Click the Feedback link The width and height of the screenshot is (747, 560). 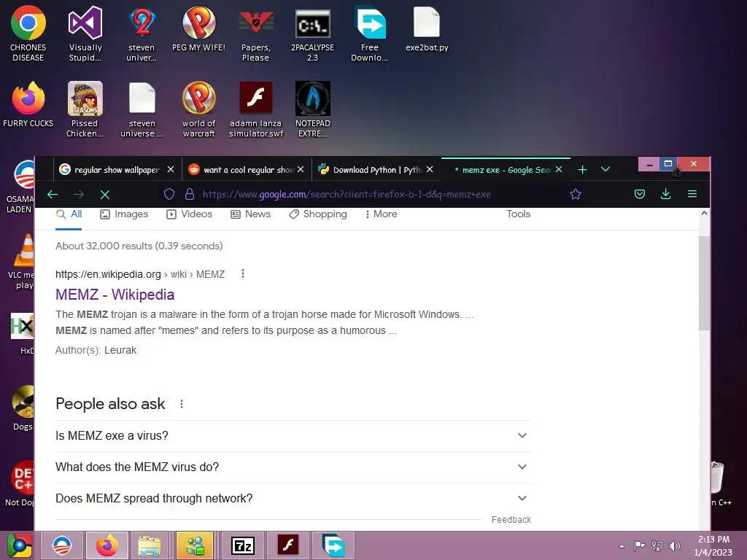coord(511,520)
